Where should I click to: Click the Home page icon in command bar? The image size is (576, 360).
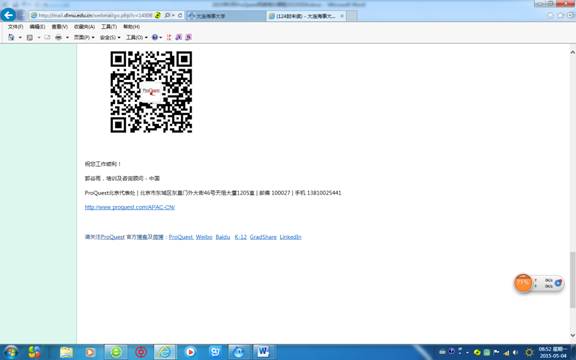pos(11,37)
